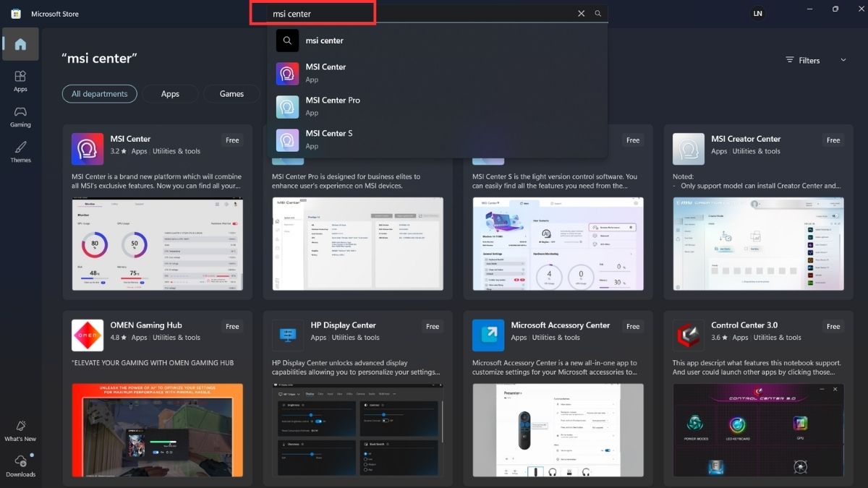Viewport: 868px width, 488px height.
Task: Click the Control Center 3.0 app icon
Action: (689, 335)
